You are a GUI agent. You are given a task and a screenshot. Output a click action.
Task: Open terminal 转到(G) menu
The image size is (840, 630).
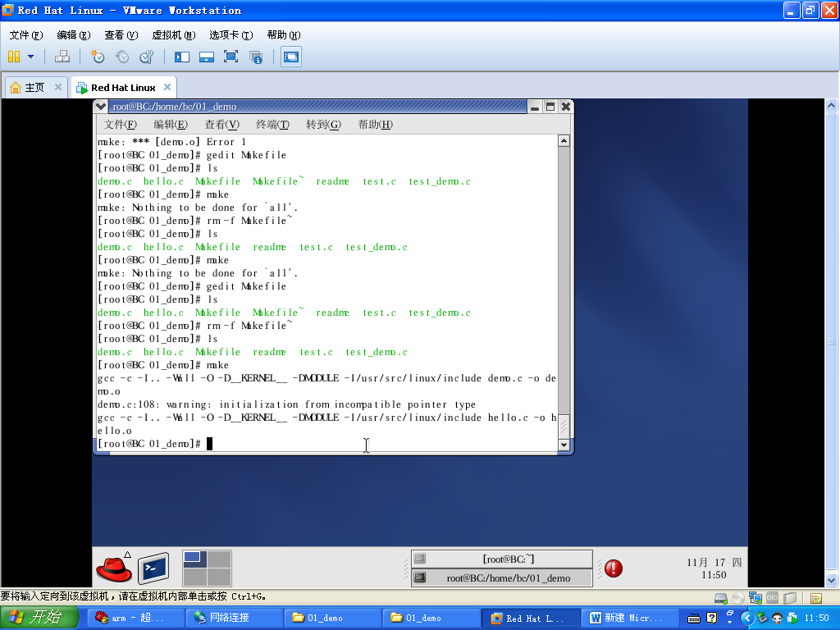point(323,125)
